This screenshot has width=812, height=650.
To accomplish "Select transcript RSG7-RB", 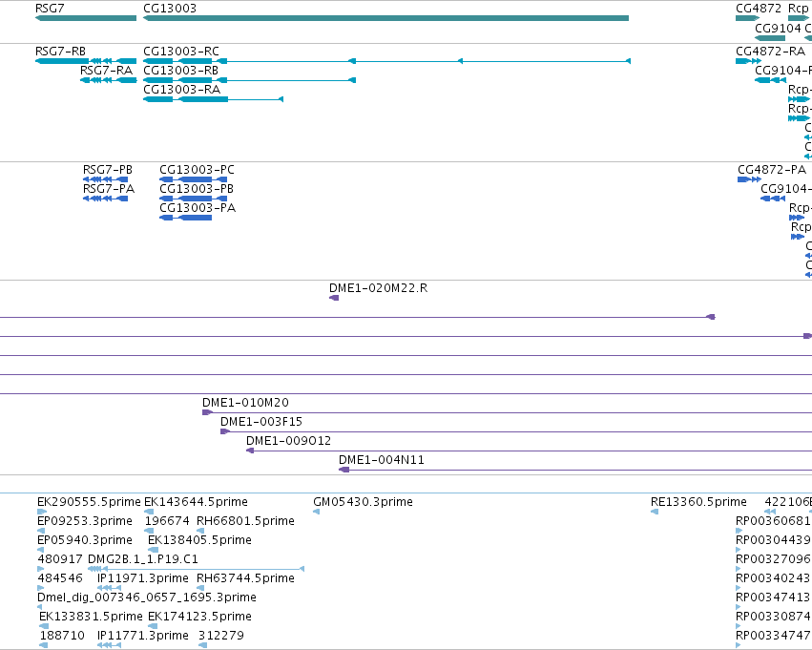I will (86, 61).
